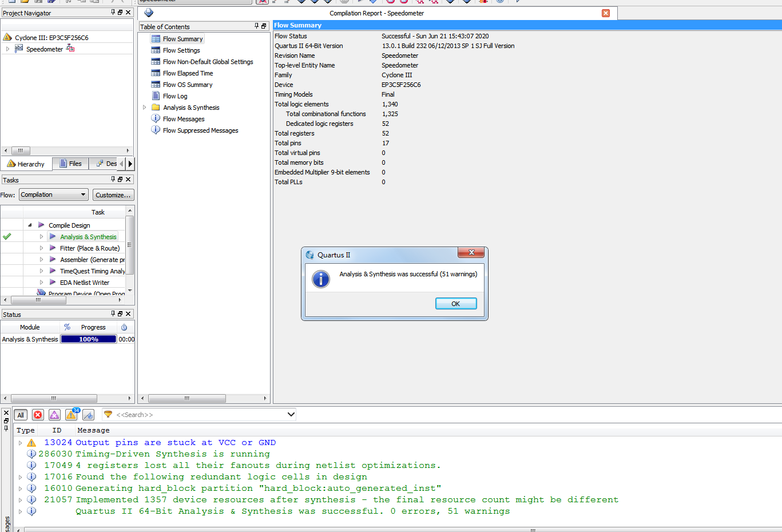Expand the TimeQuest Timing Analysis task
The image size is (782, 532).
click(x=41, y=271)
